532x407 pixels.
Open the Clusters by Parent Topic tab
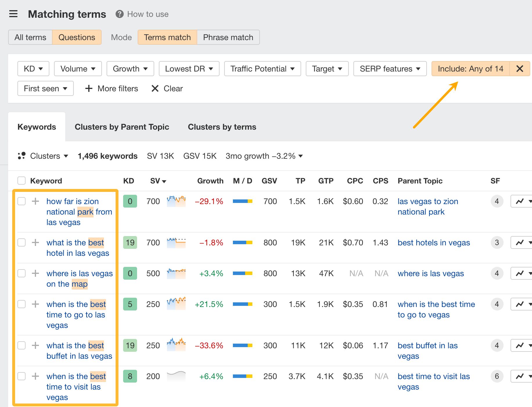tap(122, 127)
